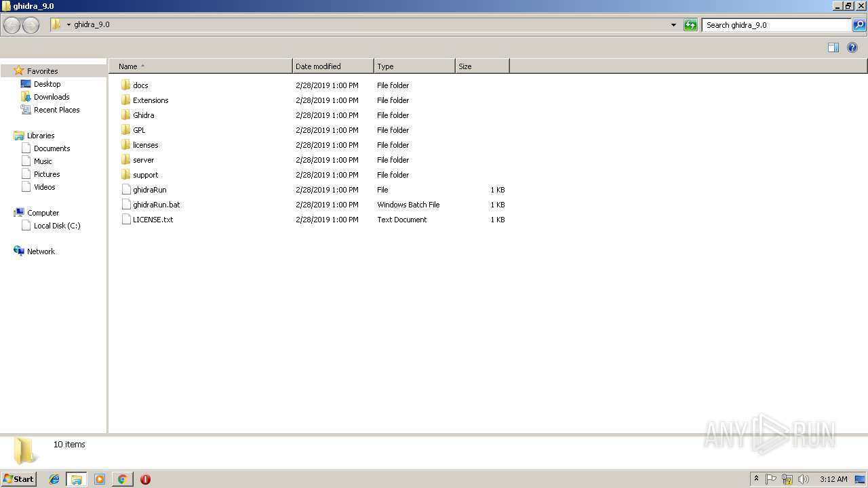868x488 pixels.
Task: Click the red Opera icon in taskbar
Action: 145,479
